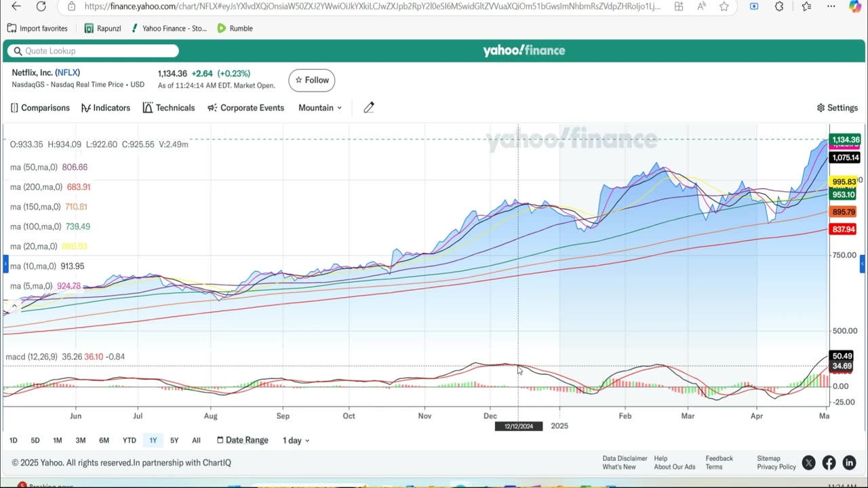Screen dimensions: 868x488
Task: Select ma (20,ma,0) indicator legend
Action: pos(49,246)
